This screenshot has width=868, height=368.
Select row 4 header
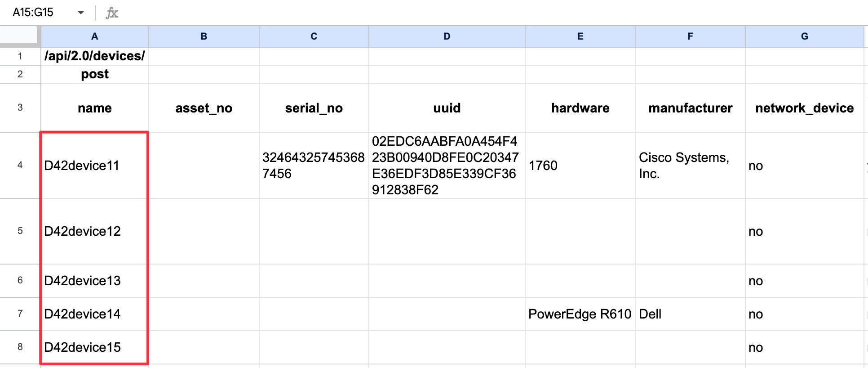(x=20, y=165)
